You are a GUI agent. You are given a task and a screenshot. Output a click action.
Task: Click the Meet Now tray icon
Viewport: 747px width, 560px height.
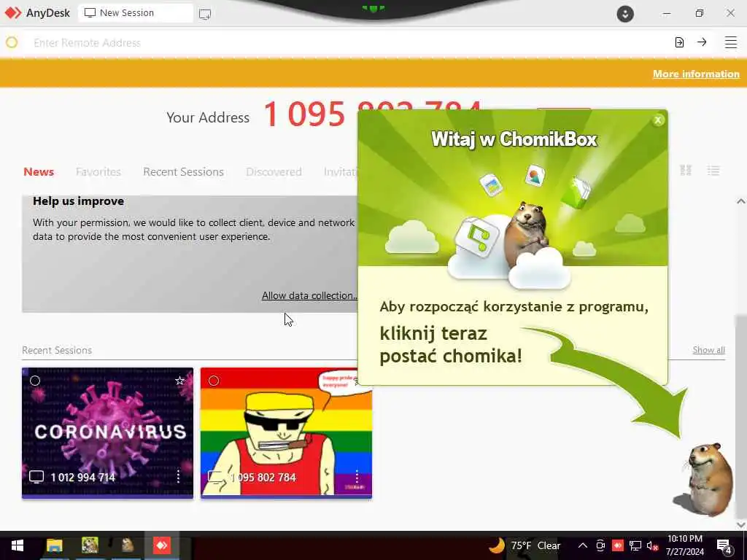coord(600,545)
